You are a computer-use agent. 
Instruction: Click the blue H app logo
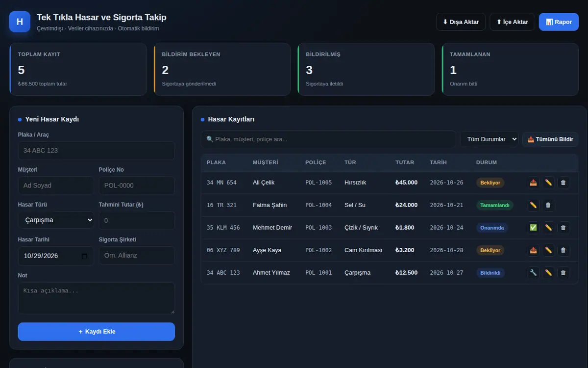(x=20, y=22)
